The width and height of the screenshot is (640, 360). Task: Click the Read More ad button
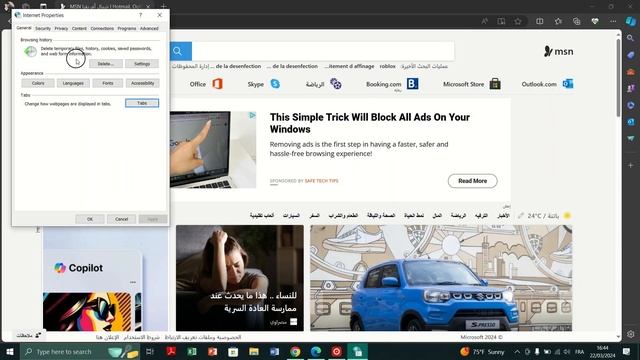point(472,181)
